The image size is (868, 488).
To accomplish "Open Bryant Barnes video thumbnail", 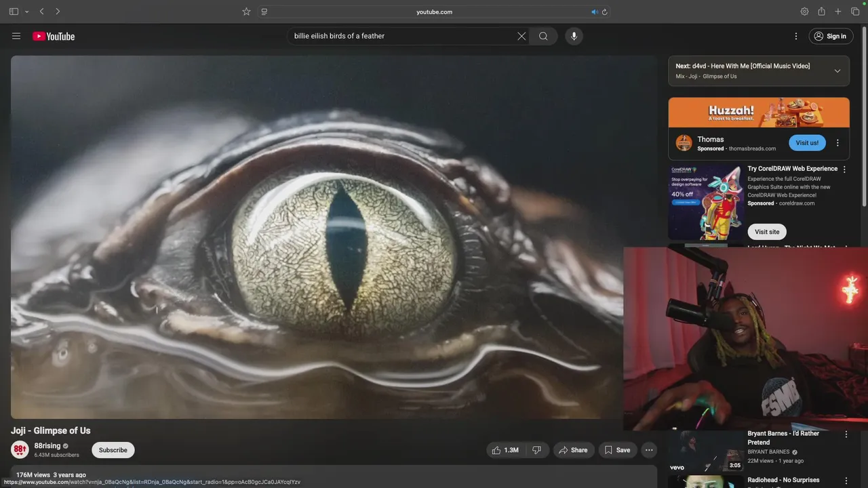I will [706, 451].
